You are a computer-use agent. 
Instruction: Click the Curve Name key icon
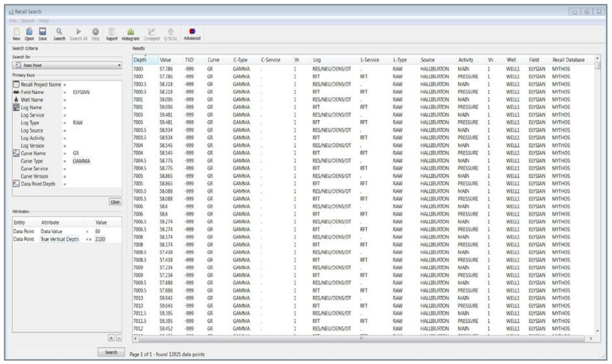16,154
